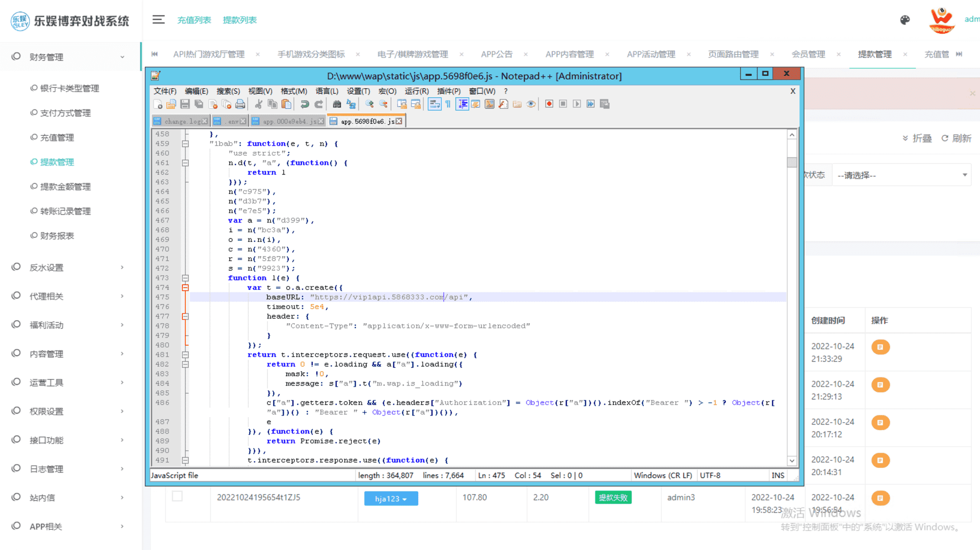Click the Cut scissors icon

(x=258, y=104)
